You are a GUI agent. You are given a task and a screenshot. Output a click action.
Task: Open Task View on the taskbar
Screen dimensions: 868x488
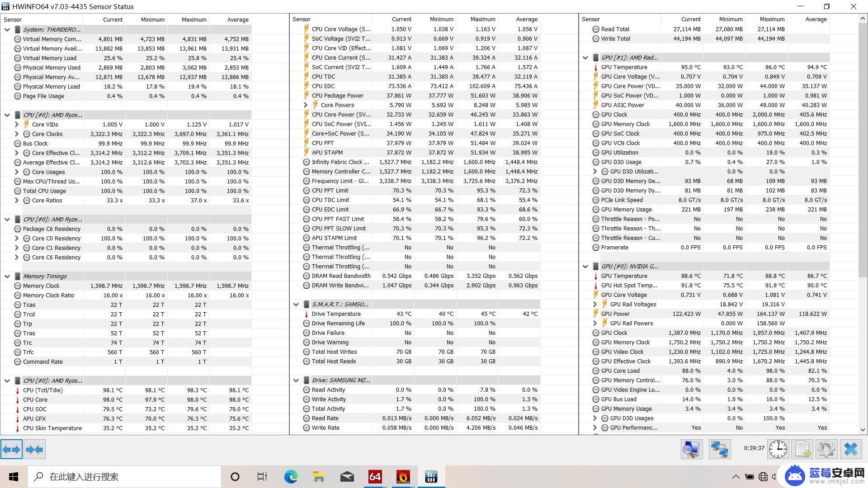[262, 477]
